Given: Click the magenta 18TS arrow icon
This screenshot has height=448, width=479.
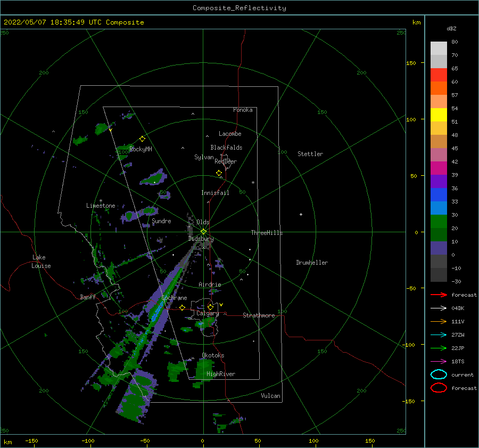Looking at the screenshot, I should tap(439, 362).
